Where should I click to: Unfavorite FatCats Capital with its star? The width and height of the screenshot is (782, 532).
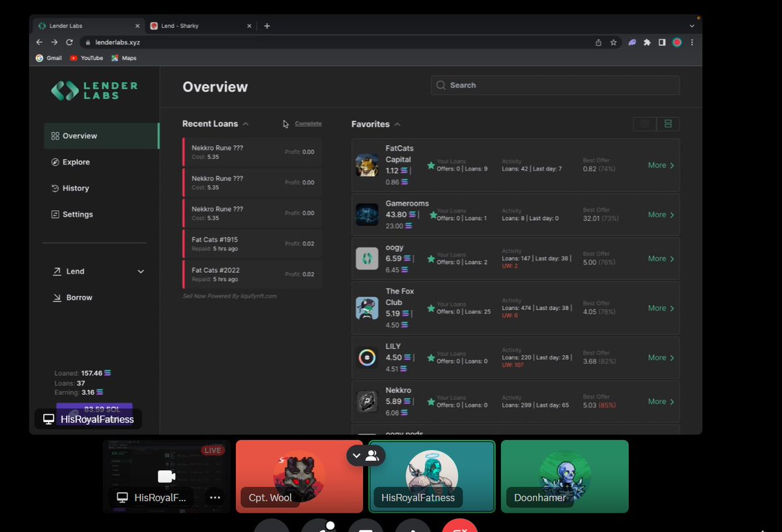[431, 165]
